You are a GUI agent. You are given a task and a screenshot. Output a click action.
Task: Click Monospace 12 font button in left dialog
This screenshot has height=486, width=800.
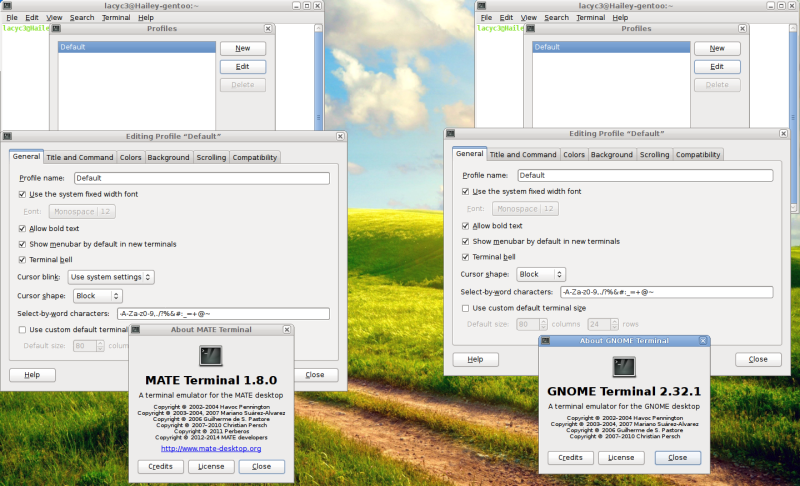click(x=82, y=212)
